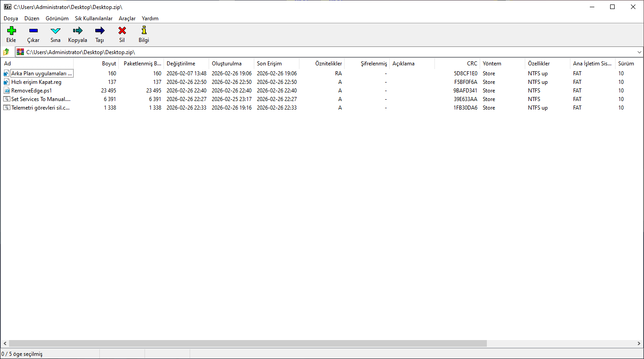Viewport: 644px width, 359px height.
Task: Click the Set Services To Manual file icon
Action: click(x=6, y=99)
